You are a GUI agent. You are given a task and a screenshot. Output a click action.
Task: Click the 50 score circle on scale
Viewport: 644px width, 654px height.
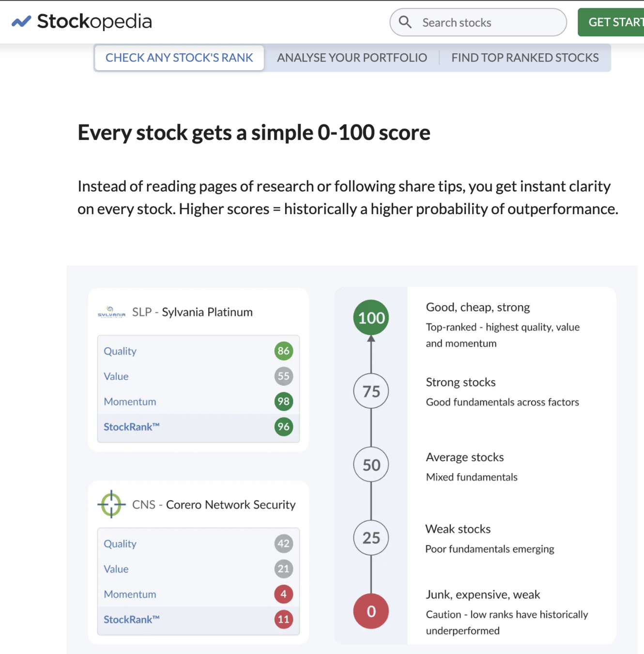point(371,465)
